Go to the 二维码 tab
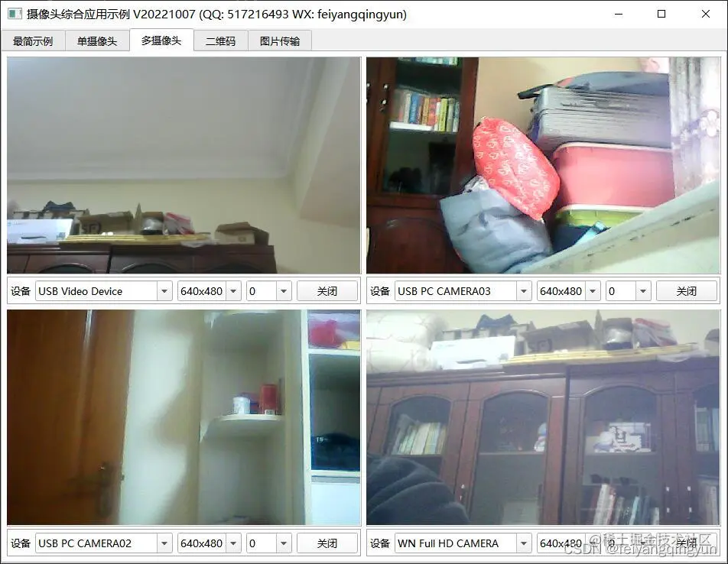The height and width of the screenshot is (564, 728). [220, 41]
